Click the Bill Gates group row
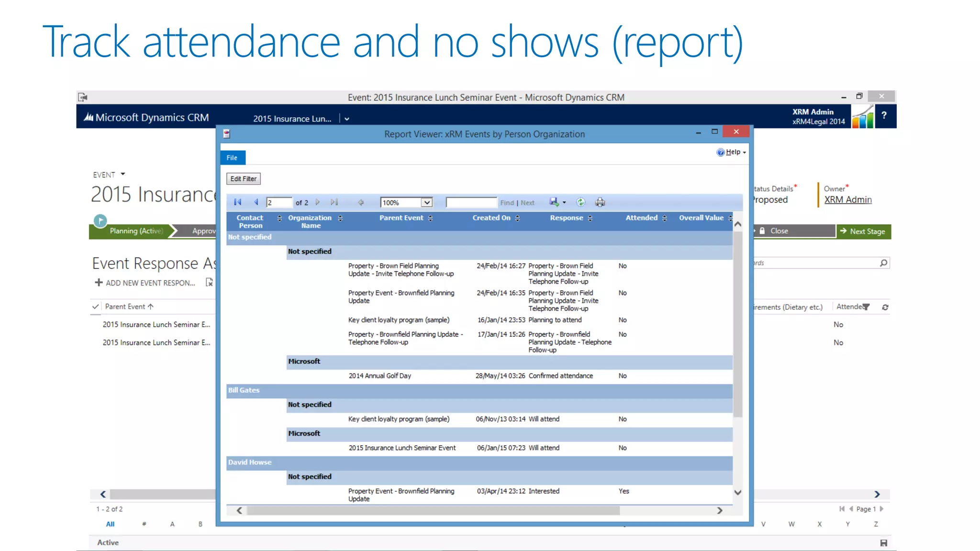980x551 pixels. [x=479, y=390]
